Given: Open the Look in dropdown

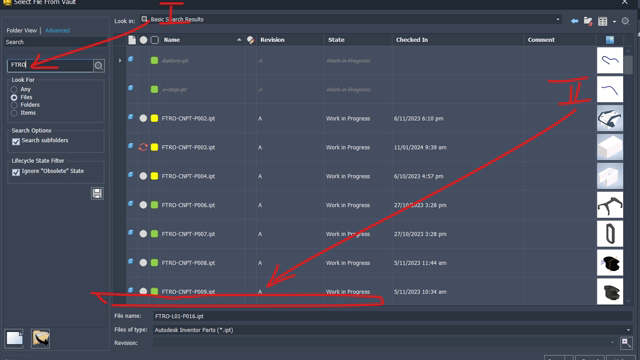Looking at the screenshot, I should point(558,19).
